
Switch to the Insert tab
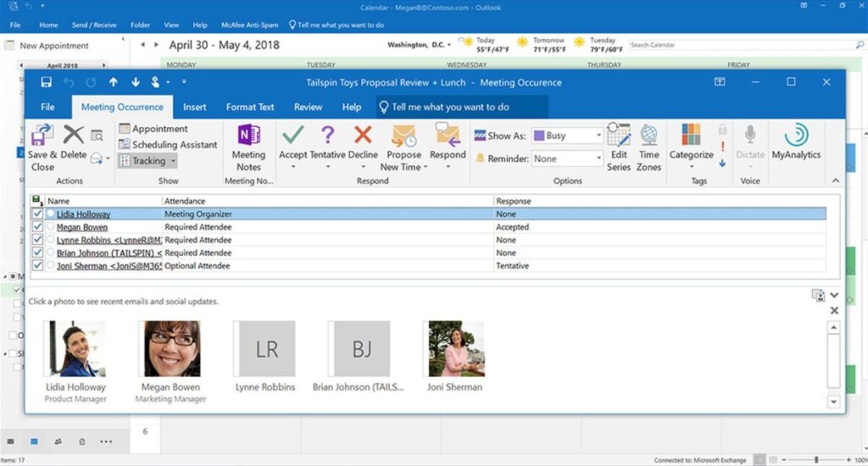click(x=195, y=108)
